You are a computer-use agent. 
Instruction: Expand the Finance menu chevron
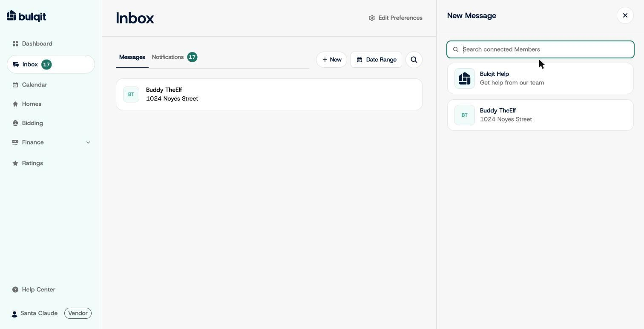(88, 142)
